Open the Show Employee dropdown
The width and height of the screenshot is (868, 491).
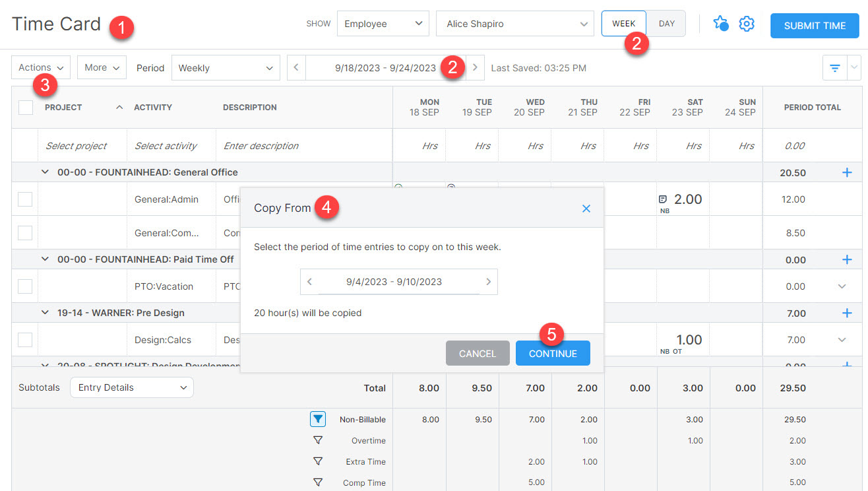tap(383, 23)
